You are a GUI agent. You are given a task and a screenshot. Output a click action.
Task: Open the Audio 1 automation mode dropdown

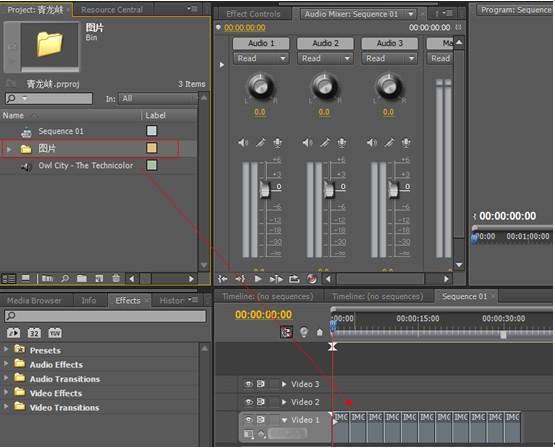point(261,58)
